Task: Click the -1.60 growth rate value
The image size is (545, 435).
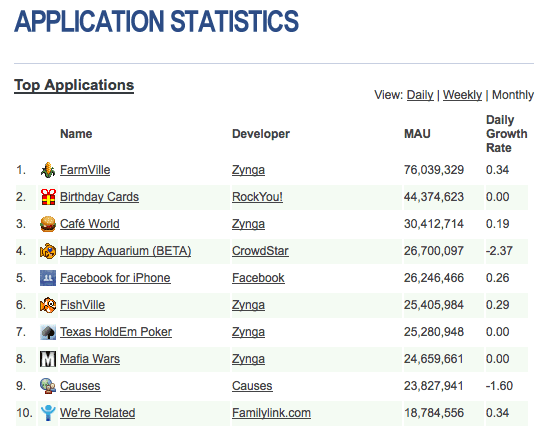Action: 499,386
